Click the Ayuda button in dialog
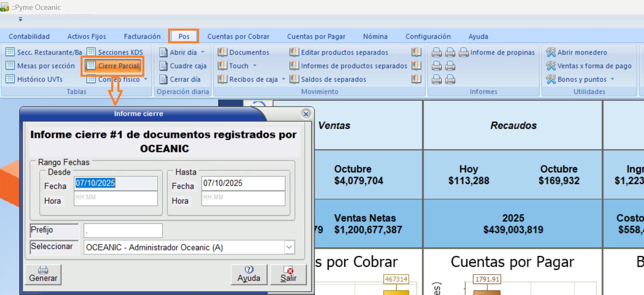Image resolution: width=644 pixels, height=295 pixels. click(x=249, y=274)
